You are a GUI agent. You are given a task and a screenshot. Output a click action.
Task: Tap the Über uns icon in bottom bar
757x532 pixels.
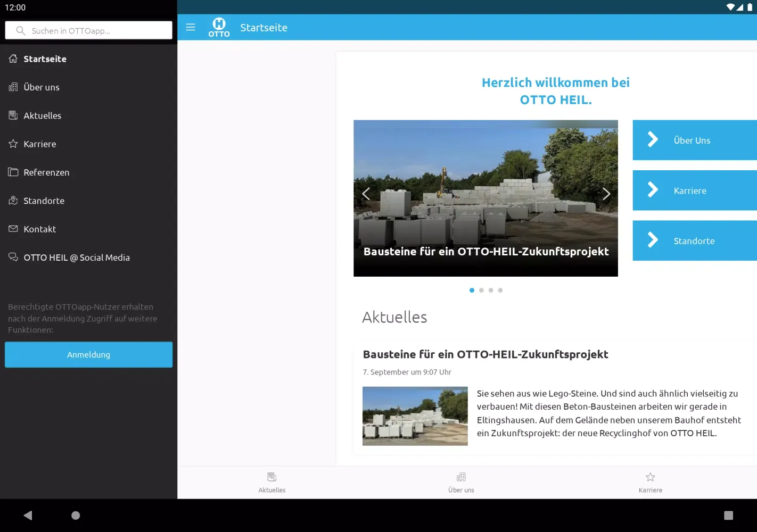pyautogui.click(x=461, y=477)
